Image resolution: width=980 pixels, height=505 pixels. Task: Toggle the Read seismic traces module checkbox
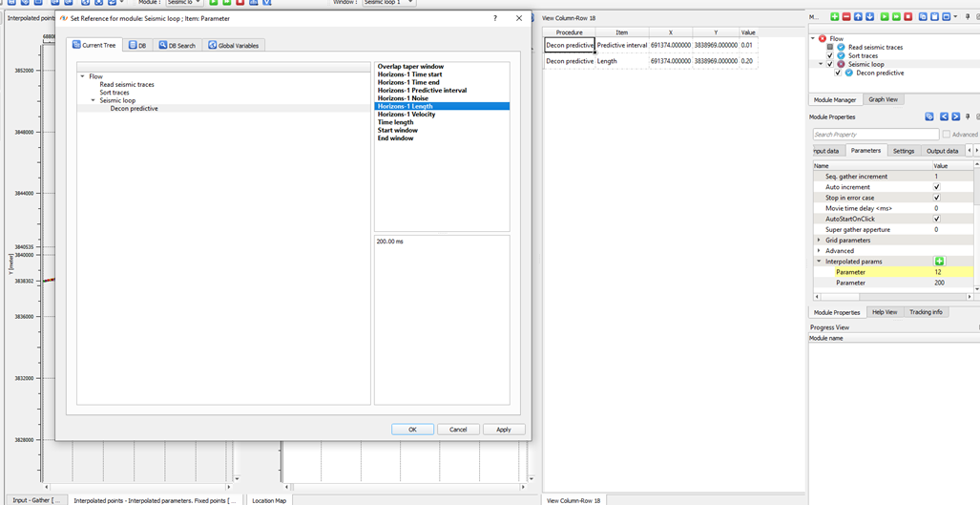(830, 47)
